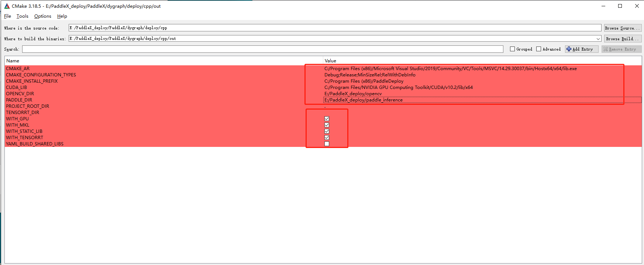
Task: Expand the build binaries path dropdown
Action: [x=598, y=39]
